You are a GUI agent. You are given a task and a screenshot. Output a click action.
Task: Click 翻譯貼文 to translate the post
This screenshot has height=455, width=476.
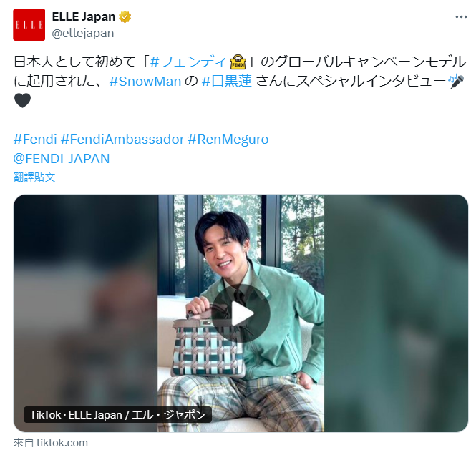pos(34,177)
